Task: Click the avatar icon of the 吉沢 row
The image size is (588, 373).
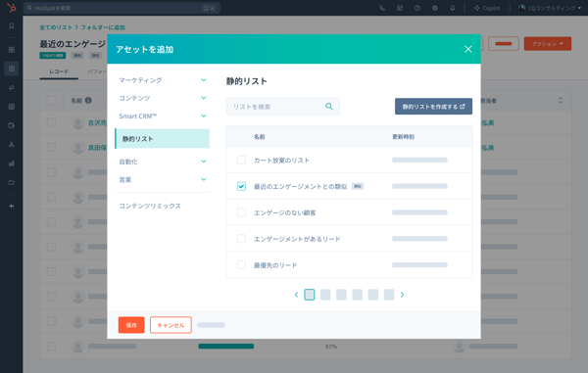Action: pyautogui.click(x=78, y=122)
